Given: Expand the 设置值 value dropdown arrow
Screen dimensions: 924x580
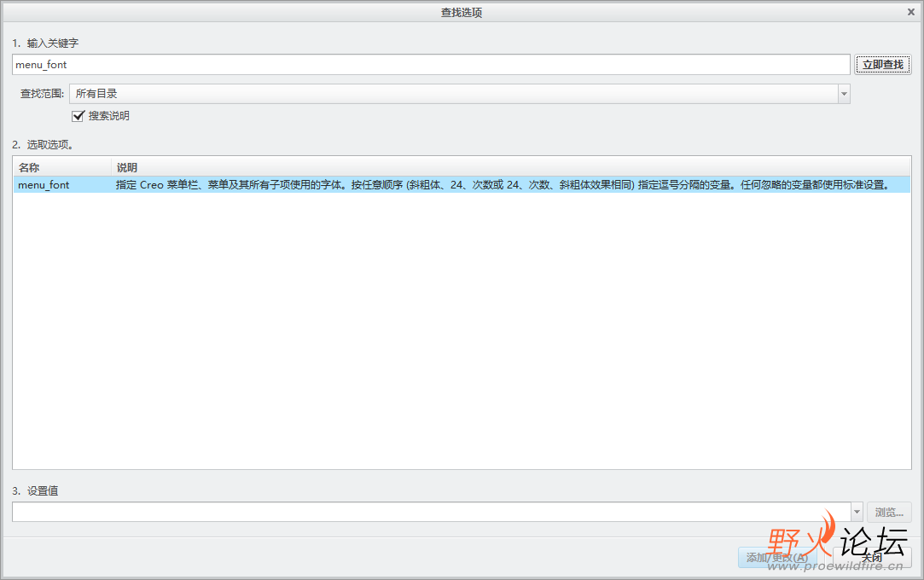Looking at the screenshot, I should (857, 512).
